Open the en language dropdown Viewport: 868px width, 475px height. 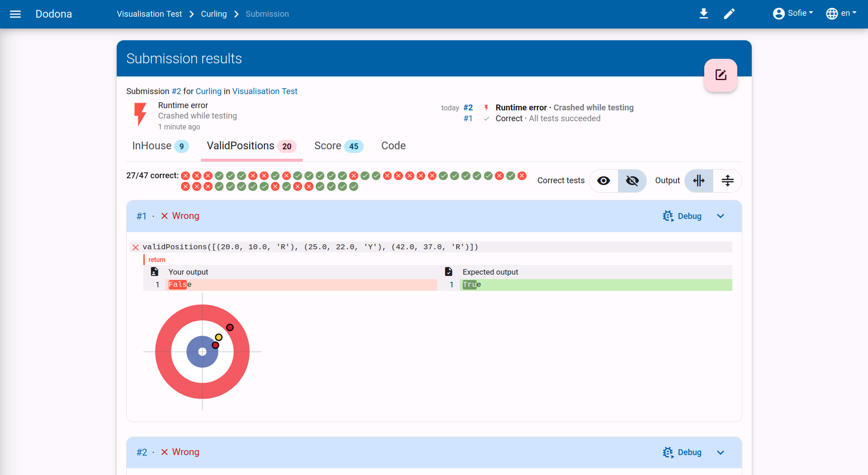coord(841,14)
